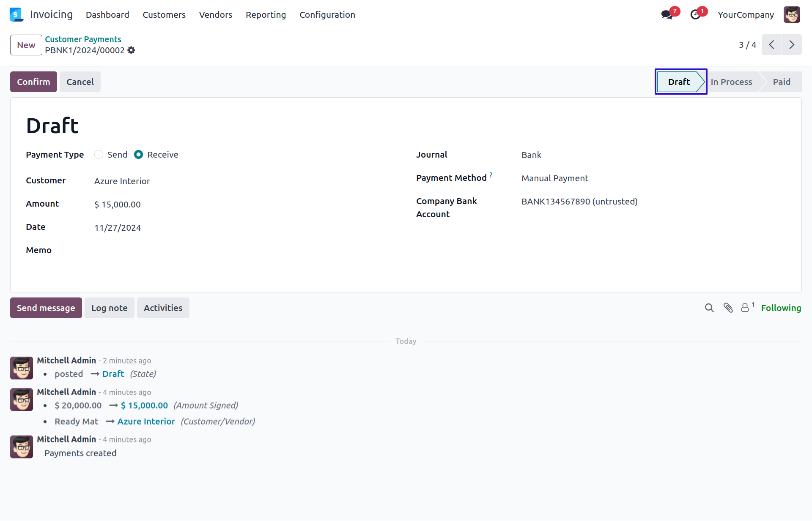Screen dimensions: 812x521
Task: Go to the previous record arrow
Action: point(771,45)
